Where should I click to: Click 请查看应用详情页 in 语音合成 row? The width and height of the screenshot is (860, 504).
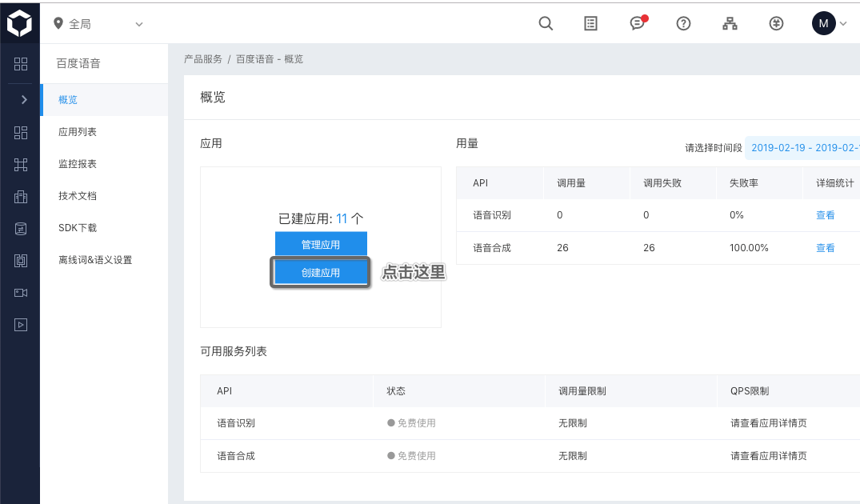pyautogui.click(x=769, y=456)
